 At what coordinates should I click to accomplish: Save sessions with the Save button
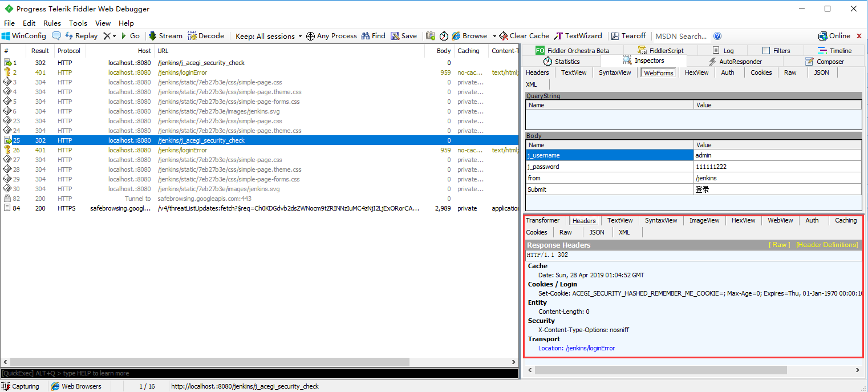[404, 36]
